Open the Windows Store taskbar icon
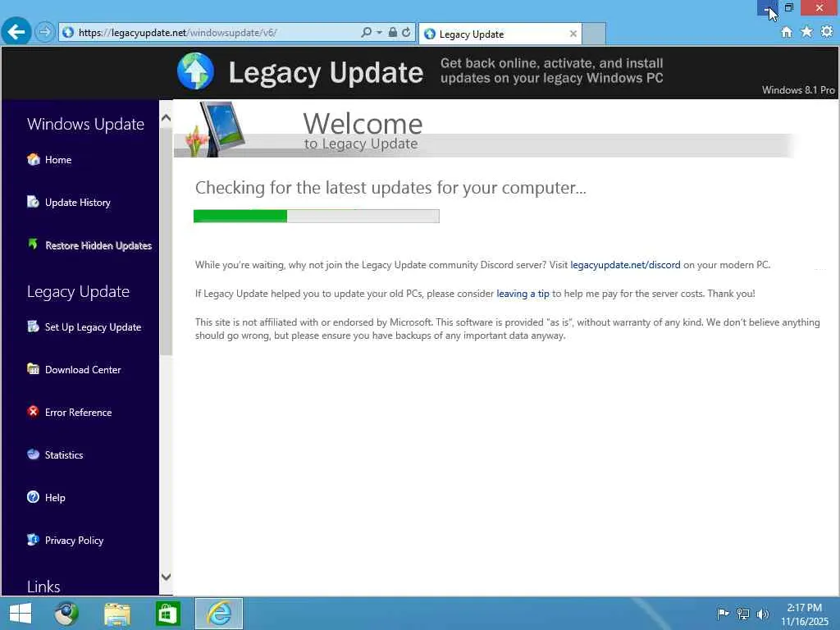Viewport: 840px width, 630px height. tap(167, 614)
